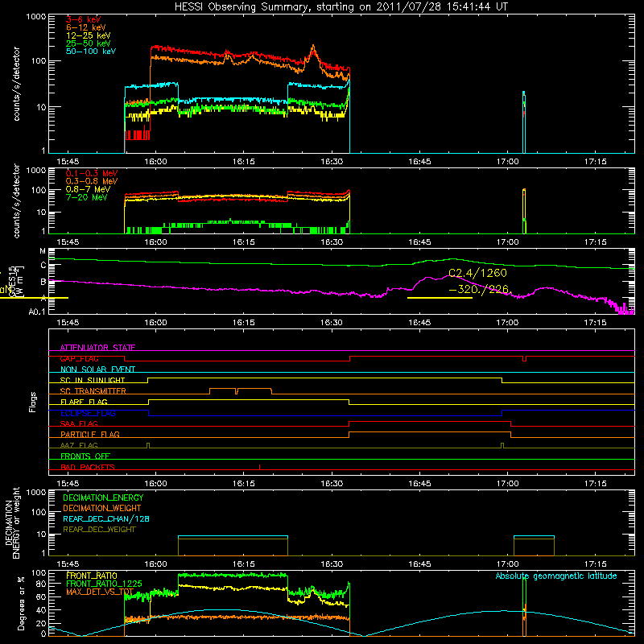Select the PARTICLE_FLAG label
This screenshot has width=644, height=644.
point(90,434)
